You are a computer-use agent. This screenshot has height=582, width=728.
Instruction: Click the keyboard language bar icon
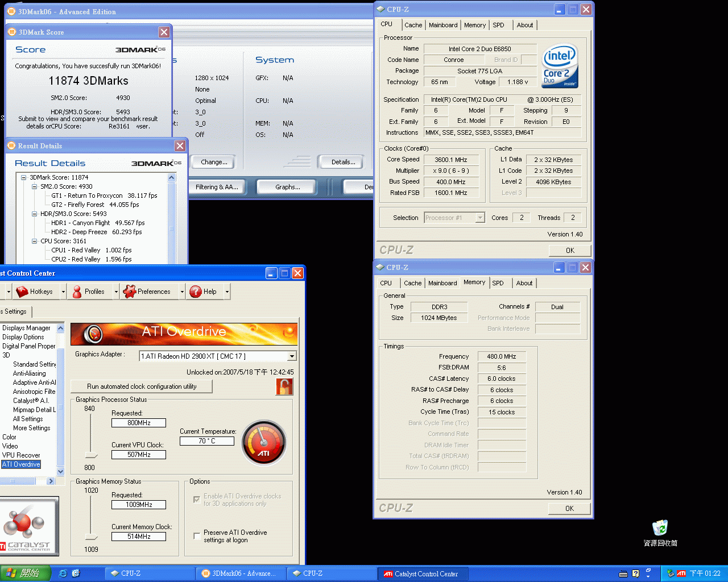tap(623, 573)
